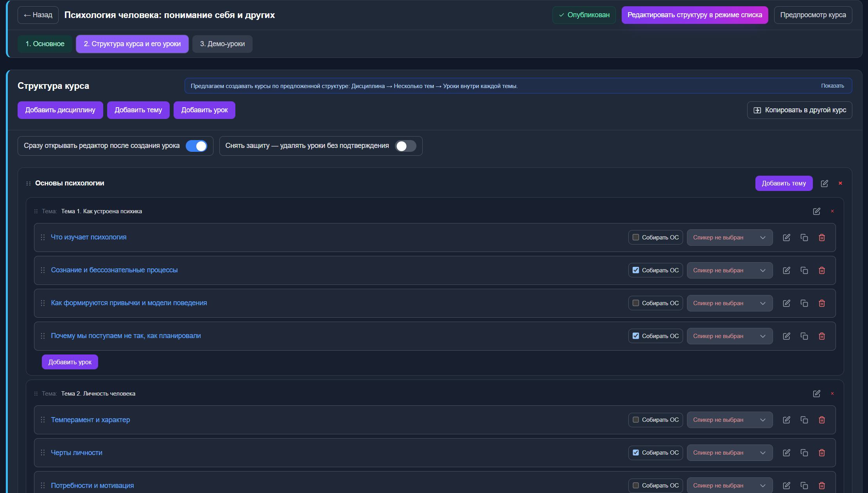Check 'Собирать ОС' for 'Что изучает психология'
This screenshot has height=493, width=868.
click(636, 237)
